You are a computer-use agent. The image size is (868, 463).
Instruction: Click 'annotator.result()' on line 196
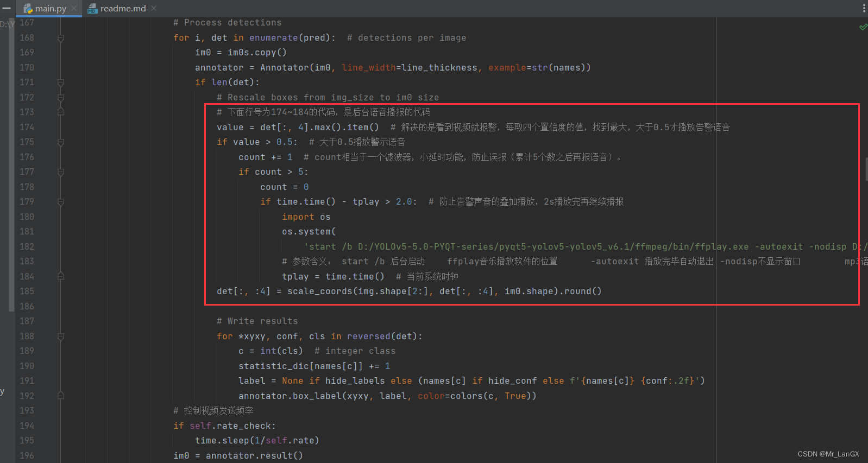[x=254, y=456]
